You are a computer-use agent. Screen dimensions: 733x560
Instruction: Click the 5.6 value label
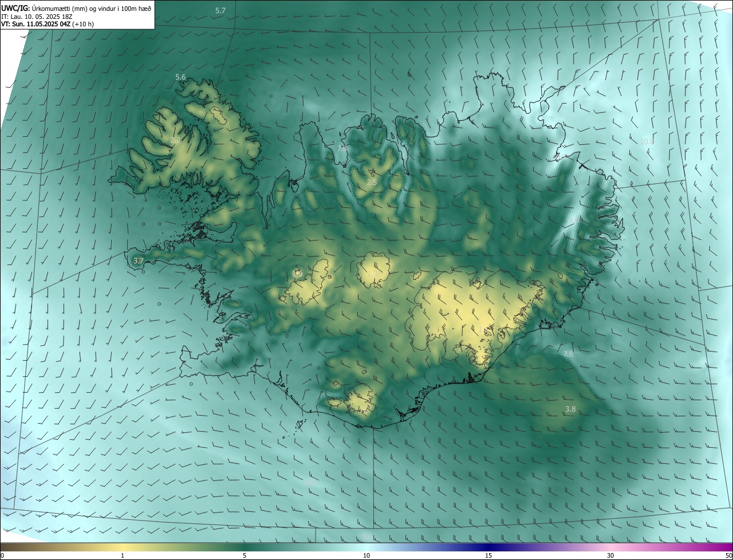point(181,77)
